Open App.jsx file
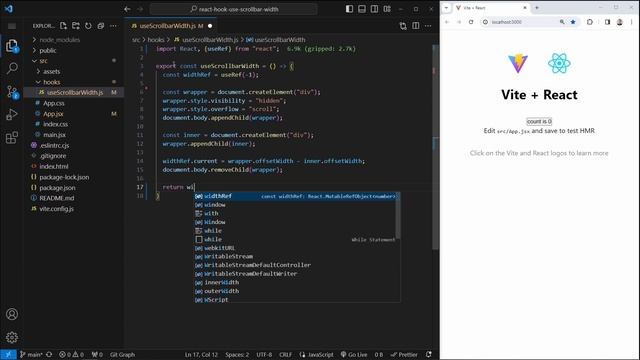The width and height of the screenshot is (640, 360). 53,114
